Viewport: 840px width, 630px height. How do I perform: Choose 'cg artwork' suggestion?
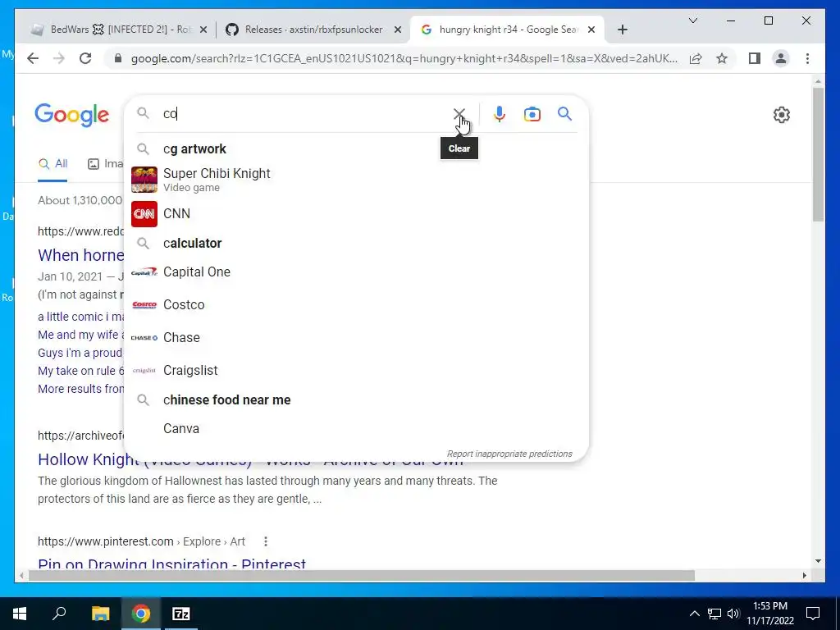(x=356, y=149)
